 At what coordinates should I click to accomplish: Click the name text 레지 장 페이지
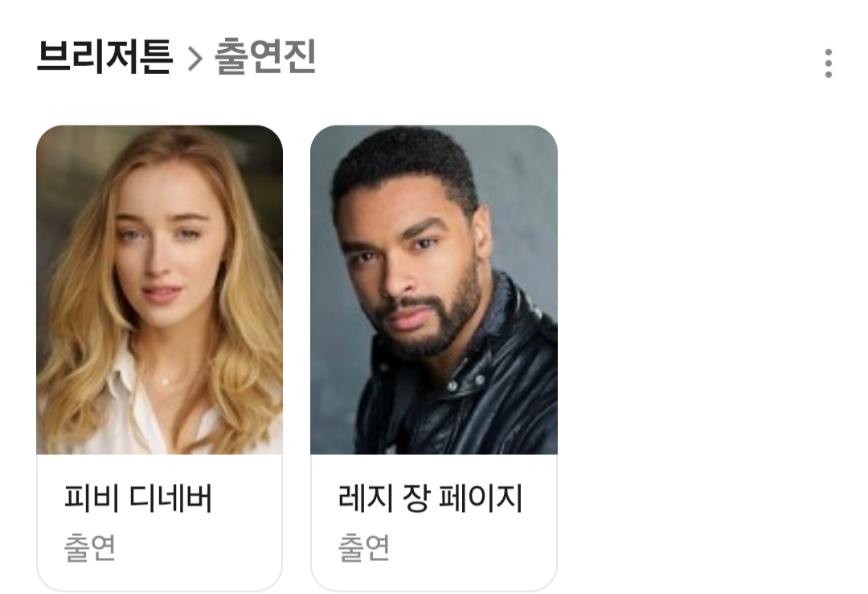pyautogui.click(x=429, y=498)
